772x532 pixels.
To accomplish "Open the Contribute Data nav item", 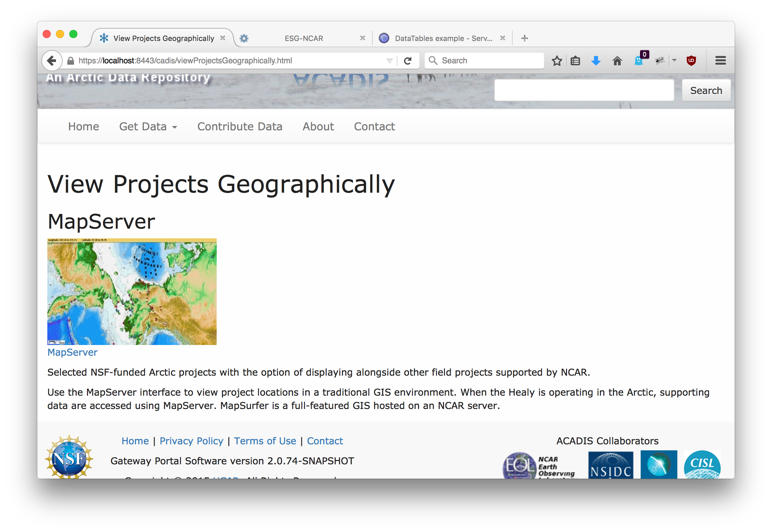I will 240,127.
